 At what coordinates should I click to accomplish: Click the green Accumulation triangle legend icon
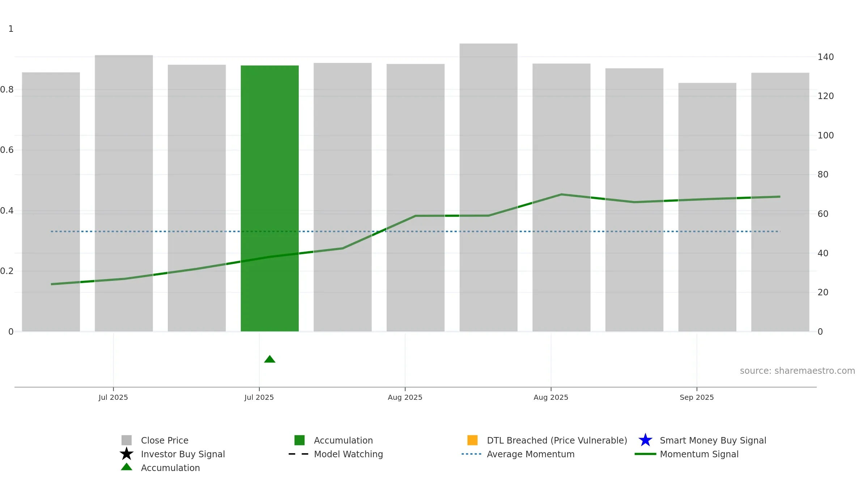(127, 467)
